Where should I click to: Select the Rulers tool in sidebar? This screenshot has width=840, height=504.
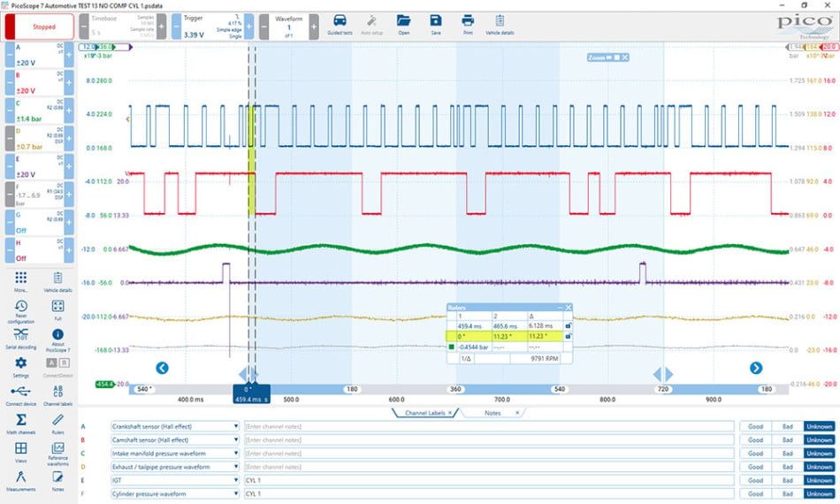(x=57, y=424)
